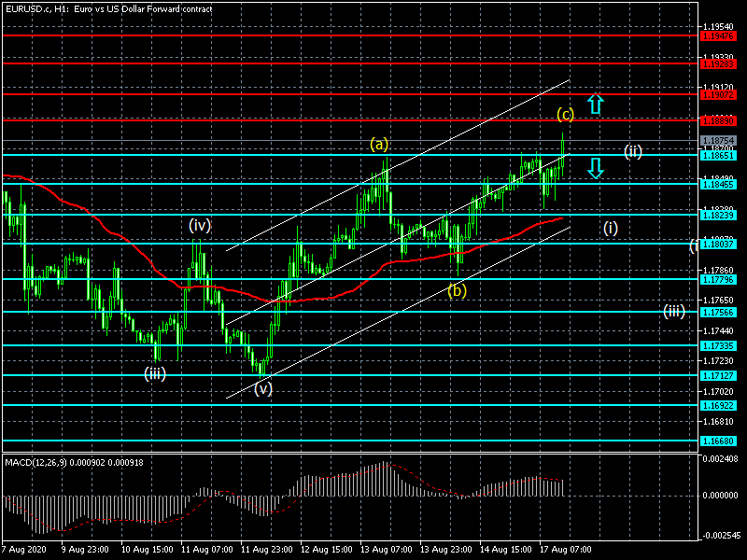The width and height of the screenshot is (747, 560).
Task: Click the '13 Aug 23:00' time axis label
Action: point(446,549)
